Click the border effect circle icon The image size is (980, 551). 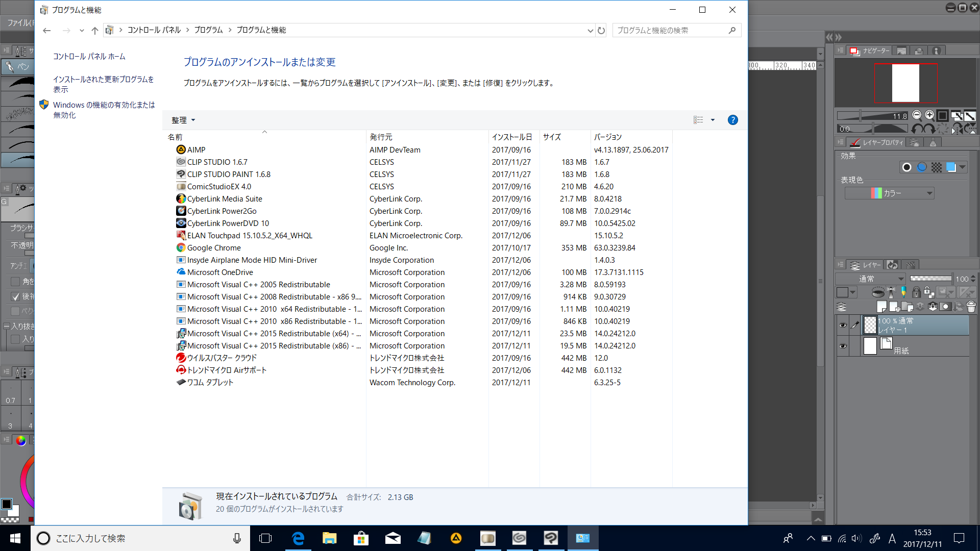pyautogui.click(x=906, y=167)
